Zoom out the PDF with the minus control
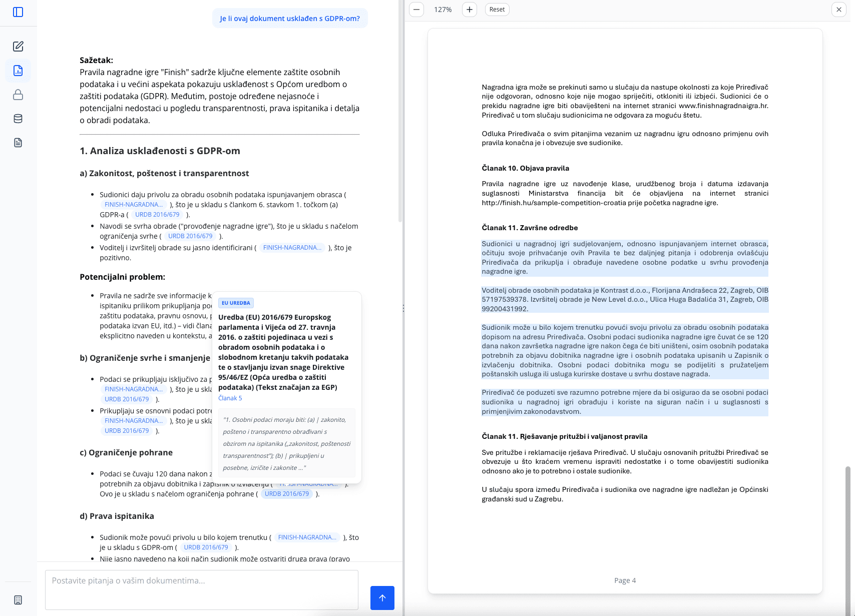The height and width of the screenshot is (616, 855). [x=416, y=9]
